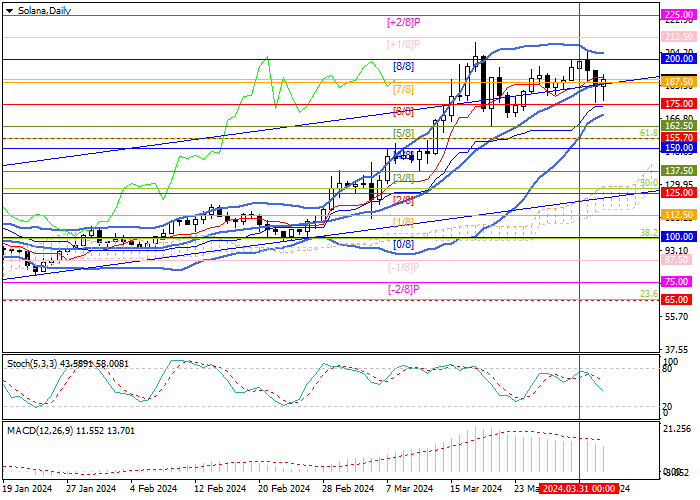Click the red 125.00 price label

pos(678,192)
